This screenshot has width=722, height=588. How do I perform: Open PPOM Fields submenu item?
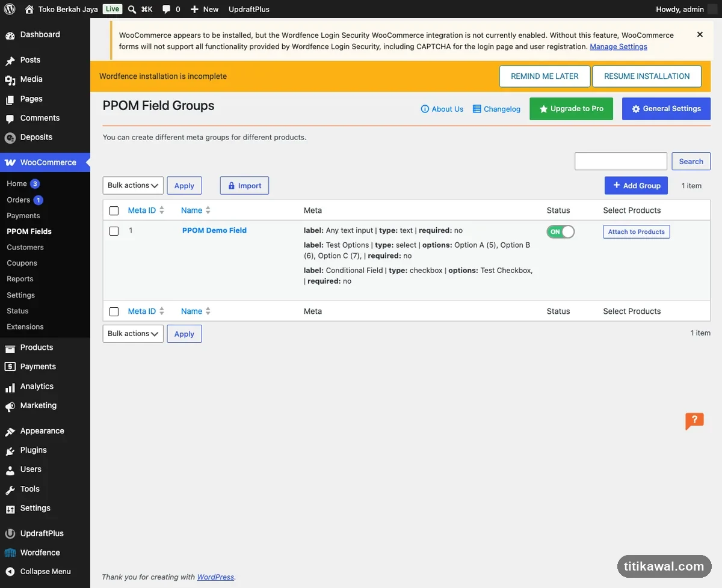click(29, 231)
